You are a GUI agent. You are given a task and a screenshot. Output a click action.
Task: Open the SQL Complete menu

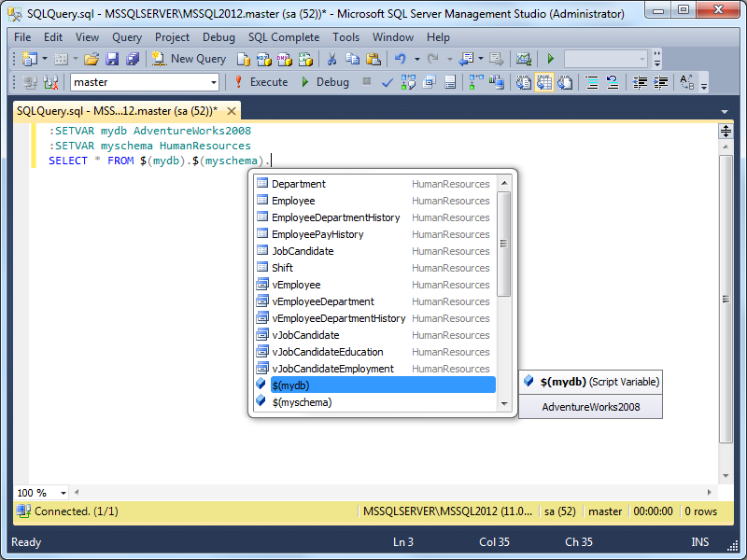[284, 37]
